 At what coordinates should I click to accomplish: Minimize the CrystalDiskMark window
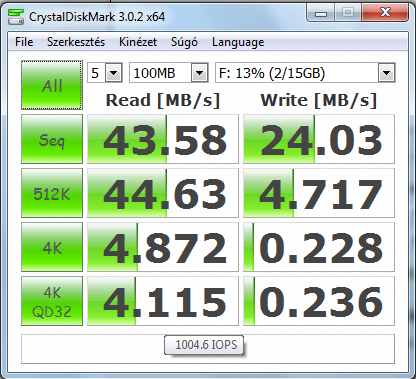pyautogui.click(x=321, y=13)
